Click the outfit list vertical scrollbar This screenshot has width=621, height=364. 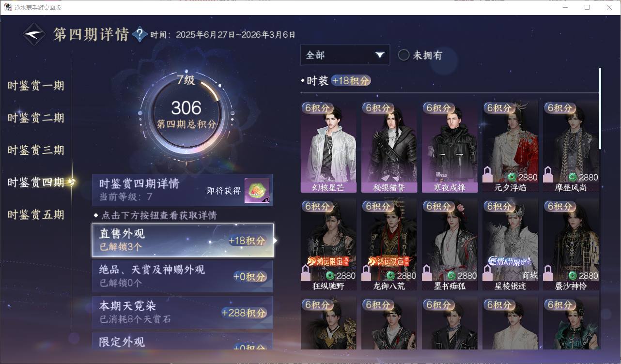coord(600,108)
